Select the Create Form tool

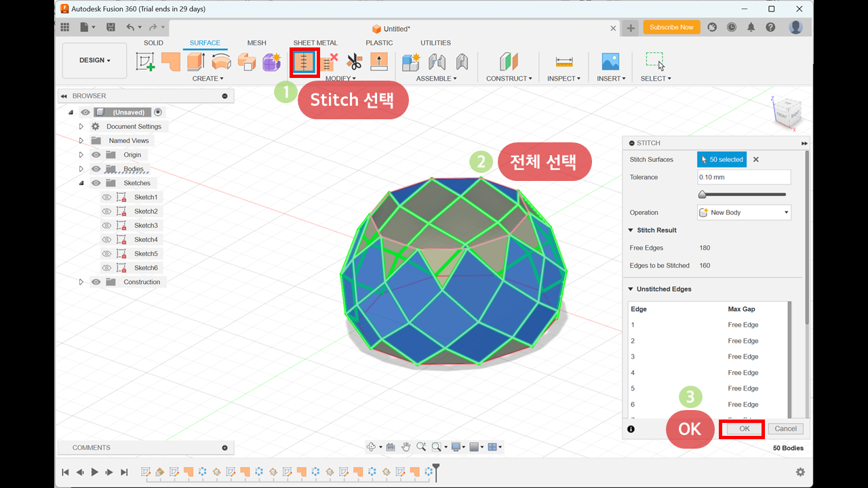(272, 62)
